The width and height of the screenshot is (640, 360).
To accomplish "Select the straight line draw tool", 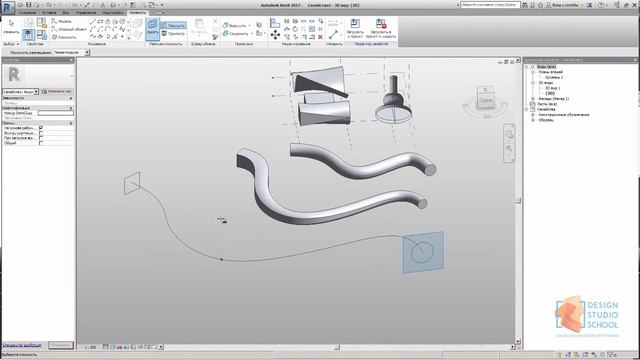I will [x=93, y=21].
